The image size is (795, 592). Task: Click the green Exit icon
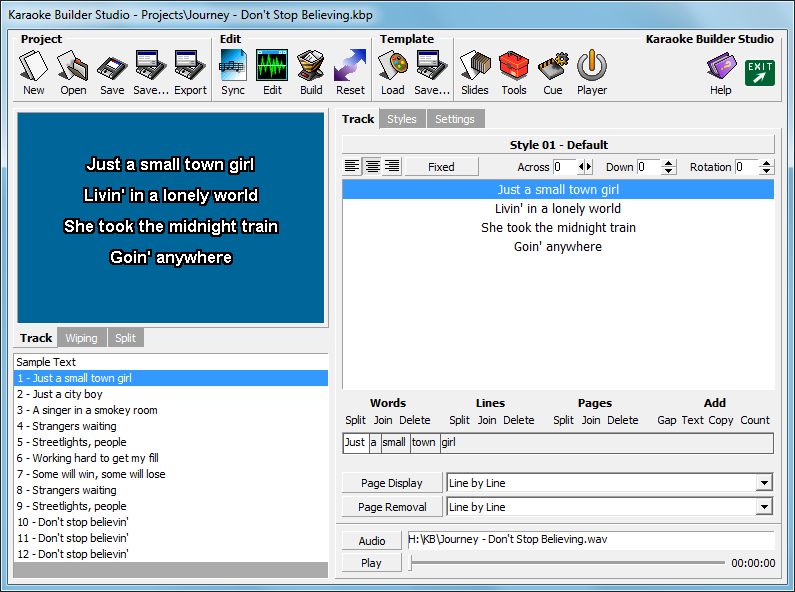tap(760, 72)
